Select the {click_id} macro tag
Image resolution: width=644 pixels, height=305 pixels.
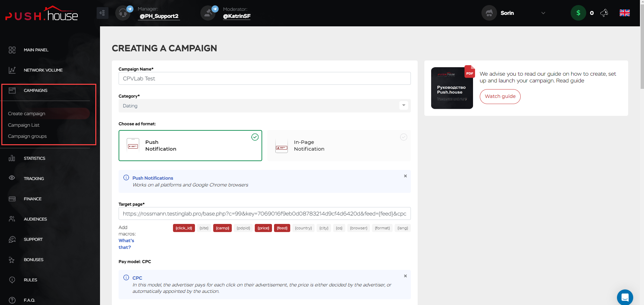click(184, 228)
